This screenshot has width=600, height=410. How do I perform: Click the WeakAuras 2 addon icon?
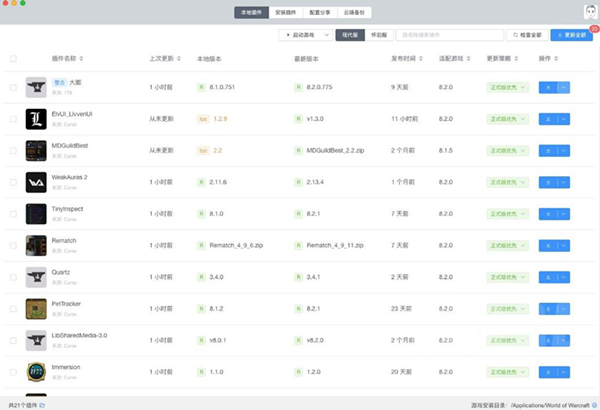point(35,182)
